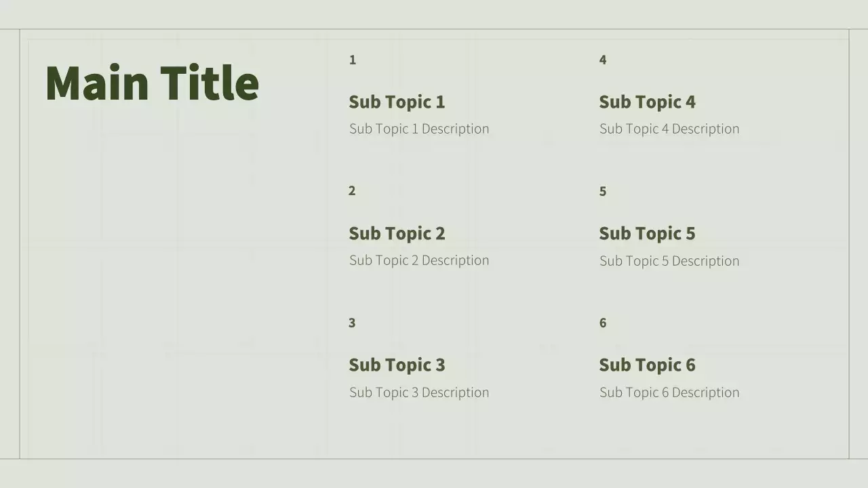Select the number 3 label

point(352,323)
